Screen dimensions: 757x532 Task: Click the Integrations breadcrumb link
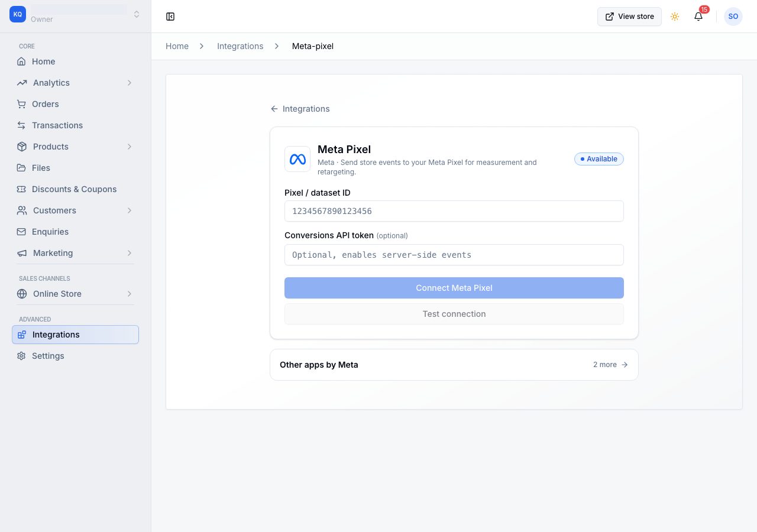coord(240,46)
